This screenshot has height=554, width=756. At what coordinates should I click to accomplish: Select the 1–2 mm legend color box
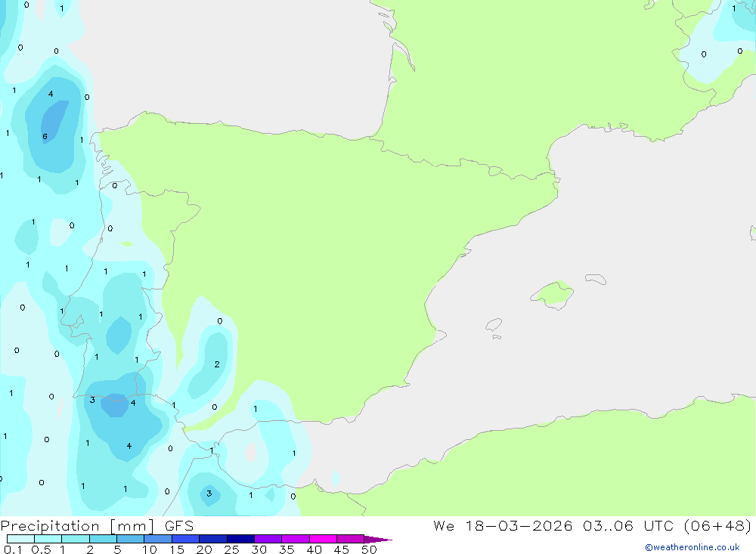[75, 539]
